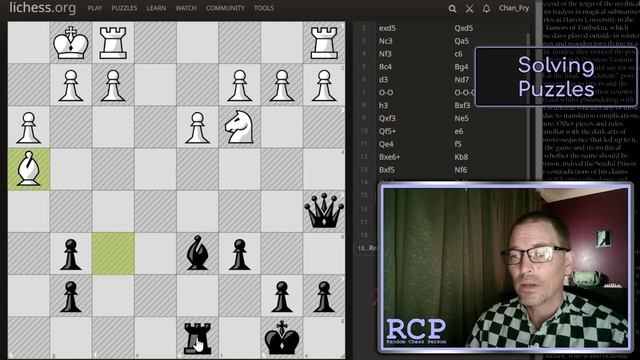Select the black pawn left of highlighted empty square

tap(71, 253)
